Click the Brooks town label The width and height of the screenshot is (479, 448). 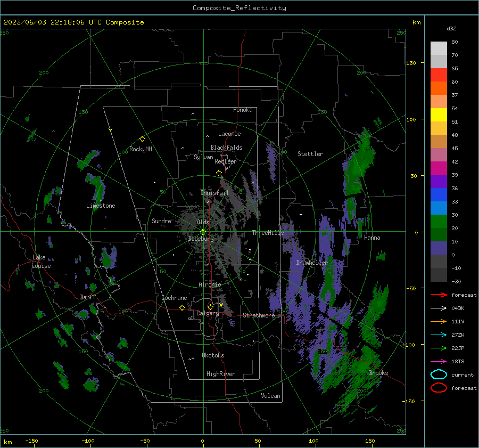(x=378, y=373)
